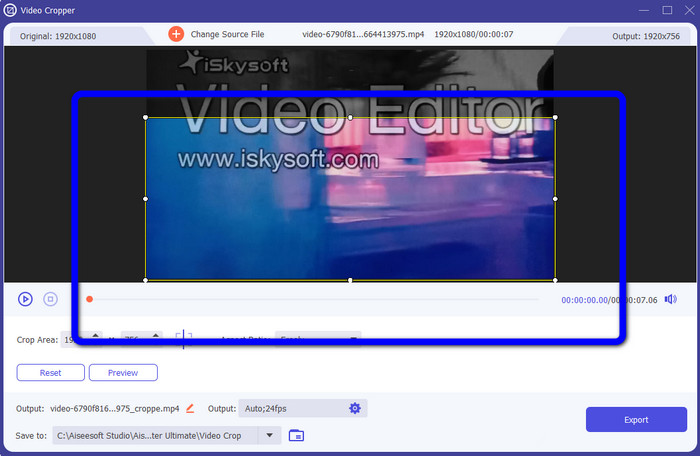This screenshot has width=700, height=456.
Task: Click the Original: 1920x1080 label
Action: click(58, 36)
